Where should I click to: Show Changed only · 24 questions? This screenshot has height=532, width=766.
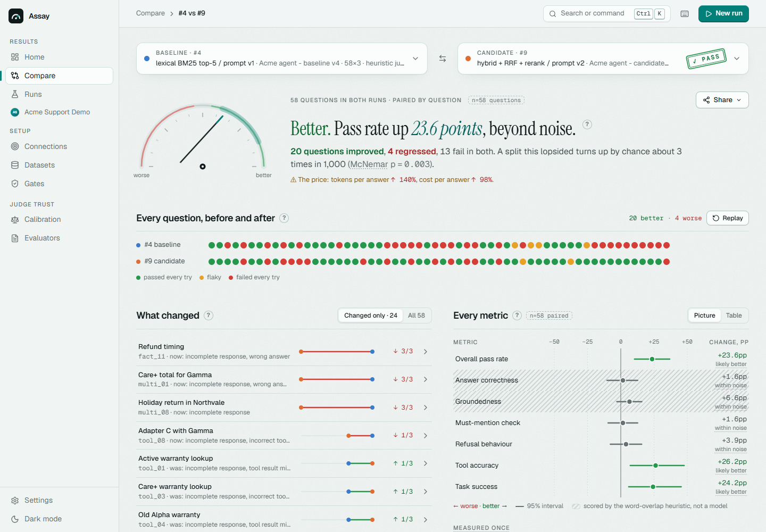point(371,315)
